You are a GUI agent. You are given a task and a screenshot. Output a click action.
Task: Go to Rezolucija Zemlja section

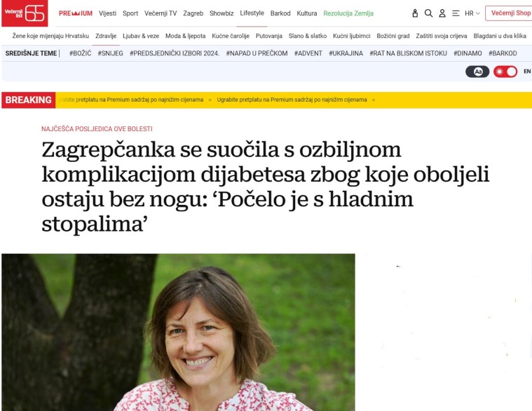coord(348,13)
